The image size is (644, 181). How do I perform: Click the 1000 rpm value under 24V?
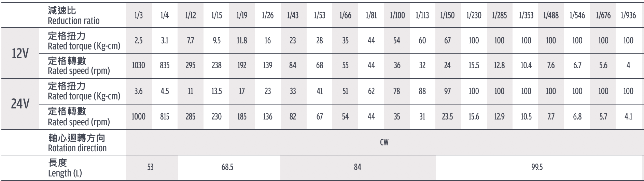(139, 116)
